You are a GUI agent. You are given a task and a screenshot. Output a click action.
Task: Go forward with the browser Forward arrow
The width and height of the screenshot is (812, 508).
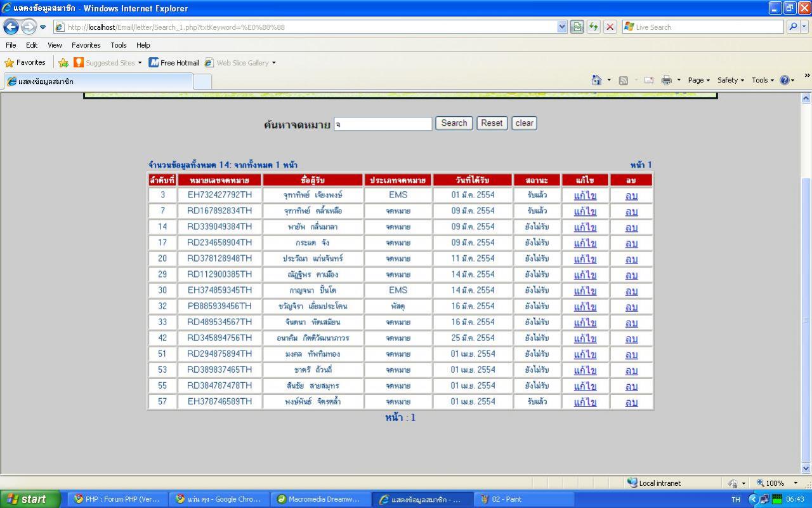click(x=29, y=27)
